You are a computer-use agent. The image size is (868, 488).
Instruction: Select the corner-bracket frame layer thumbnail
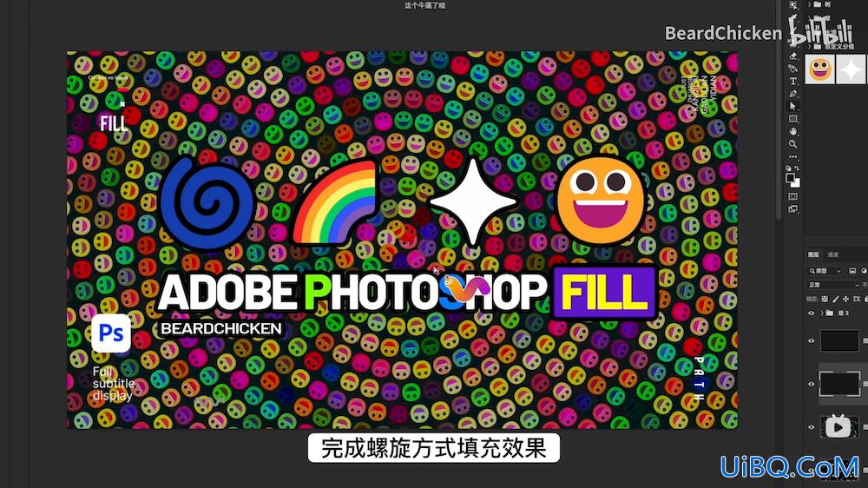click(839, 383)
